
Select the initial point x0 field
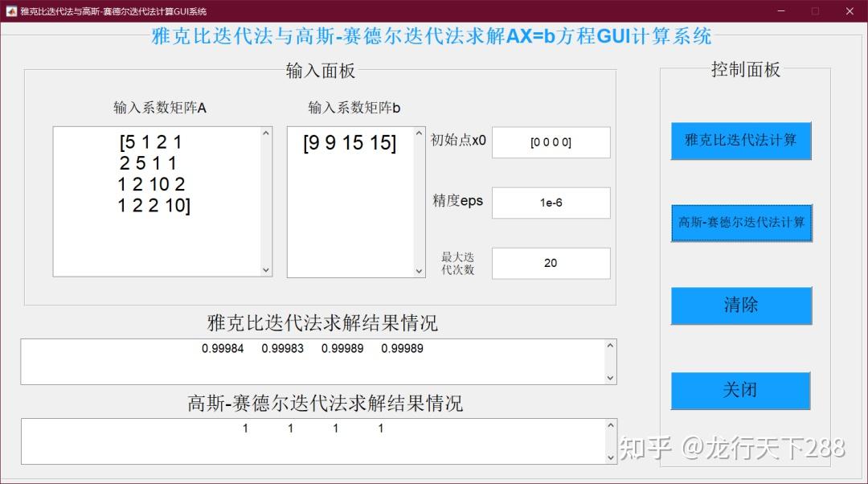(551, 142)
